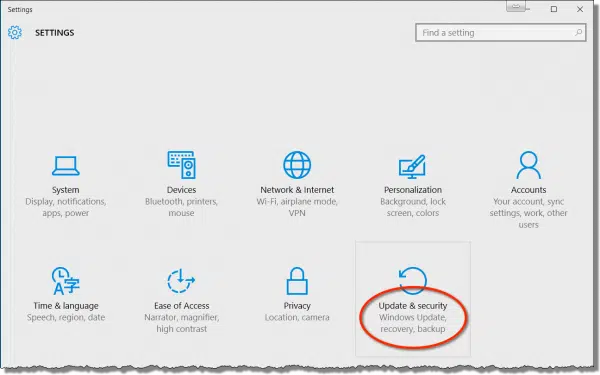600x375 pixels.
Task: Click 'Speech, region, date' description
Action: click(x=66, y=317)
